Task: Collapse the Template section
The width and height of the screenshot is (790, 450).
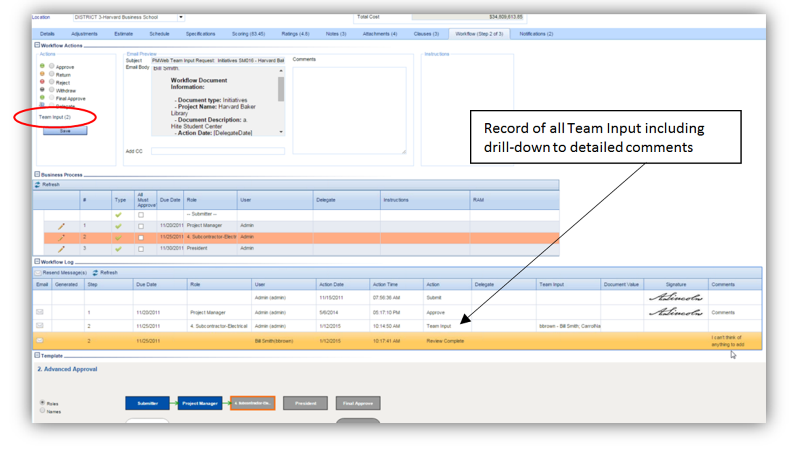Action: click(x=37, y=355)
